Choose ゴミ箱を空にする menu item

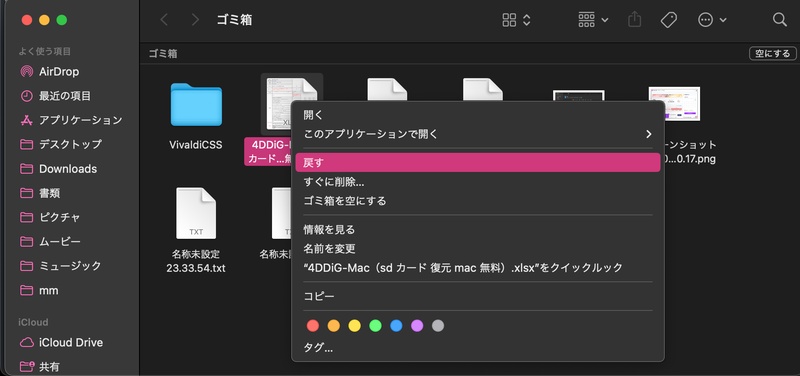tap(478, 200)
